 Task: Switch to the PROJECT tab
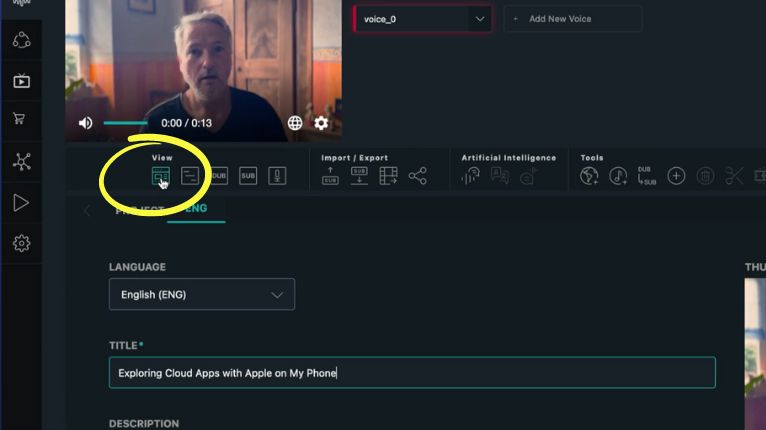(139, 211)
